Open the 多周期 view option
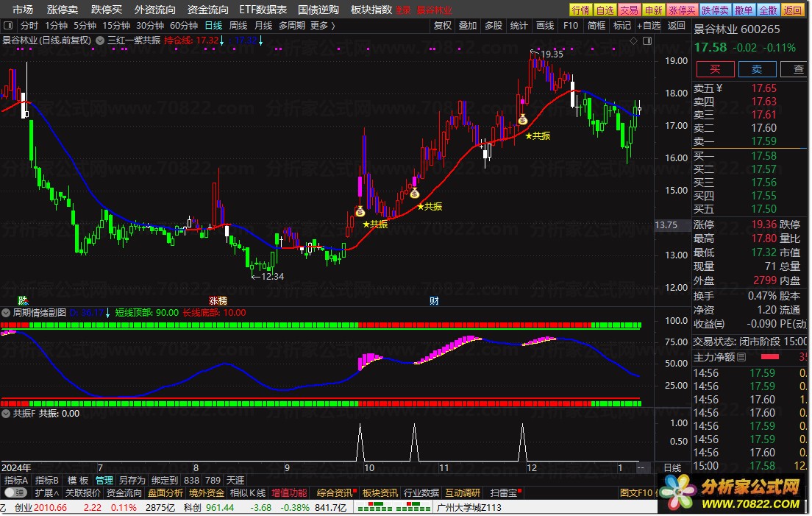812x516 pixels. point(291,25)
